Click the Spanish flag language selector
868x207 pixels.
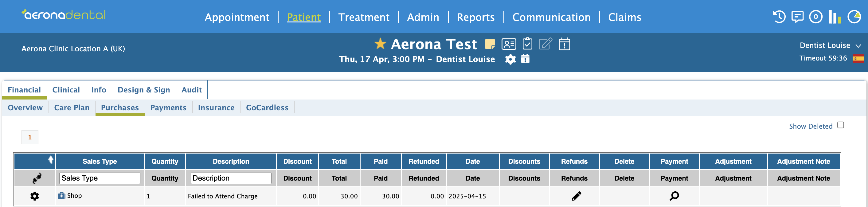click(x=858, y=59)
